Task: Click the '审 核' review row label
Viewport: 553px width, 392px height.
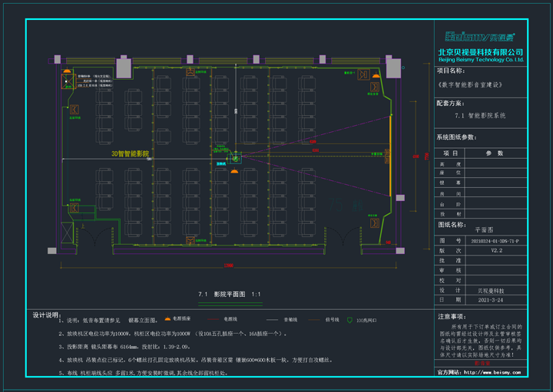Action: (450, 271)
